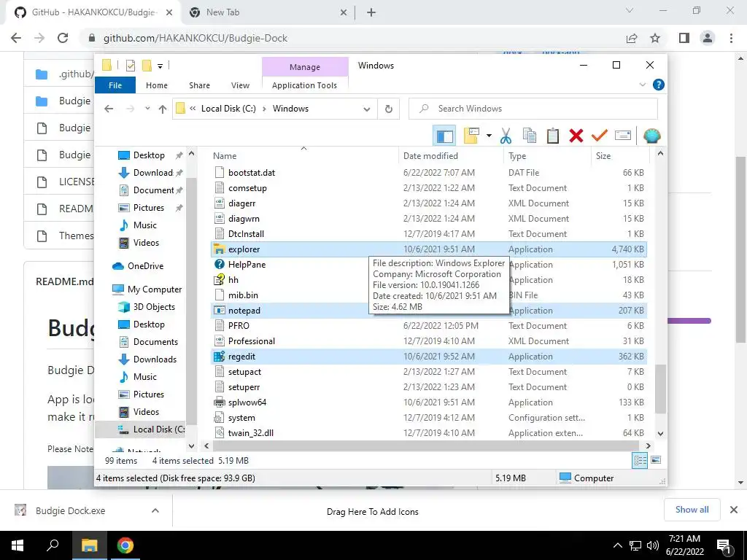
Task: Go back in File Explorer
Action: pos(109,109)
